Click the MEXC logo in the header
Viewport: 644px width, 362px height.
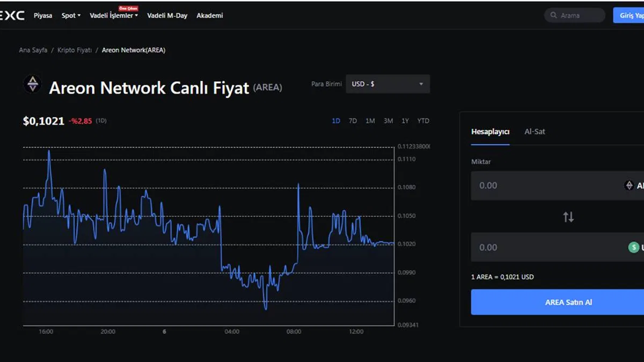(x=12, y=16)
